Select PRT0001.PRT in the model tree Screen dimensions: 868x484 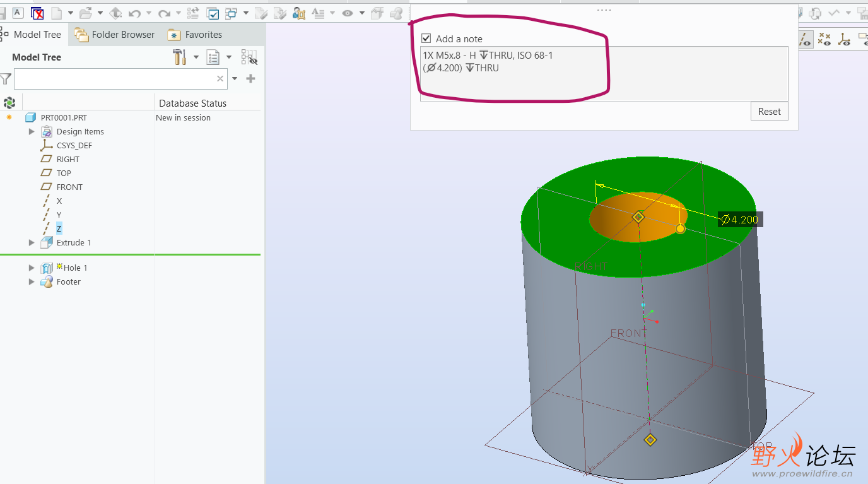click(64, 117)
